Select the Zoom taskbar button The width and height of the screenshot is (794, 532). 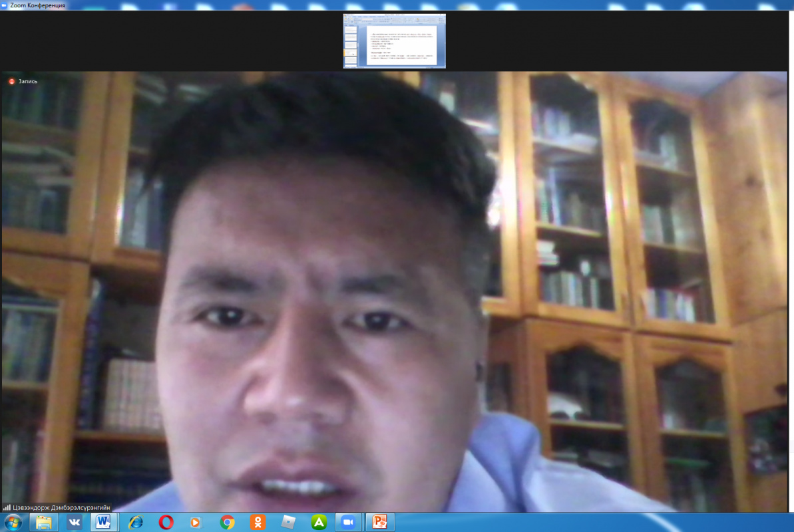click(x=347, y=523)
